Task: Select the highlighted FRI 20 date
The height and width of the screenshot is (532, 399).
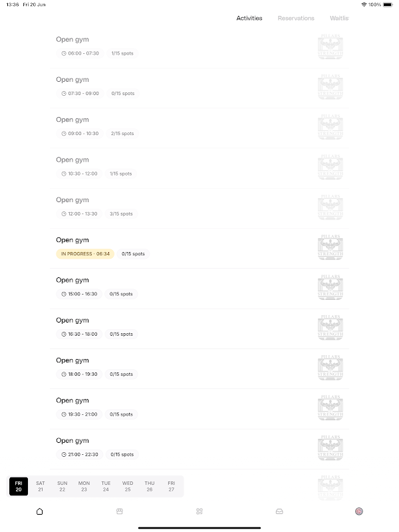Action: 19,486
